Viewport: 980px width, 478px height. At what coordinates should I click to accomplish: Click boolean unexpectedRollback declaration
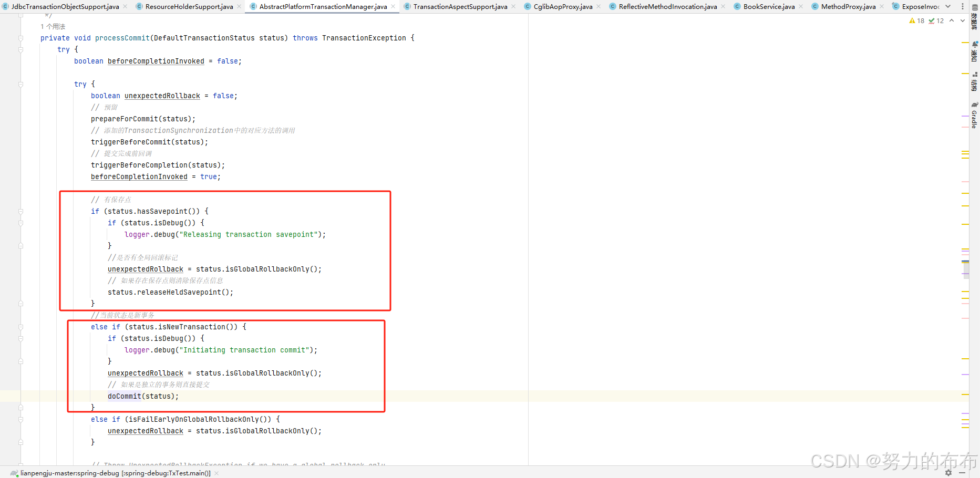[x=164, y=96]
